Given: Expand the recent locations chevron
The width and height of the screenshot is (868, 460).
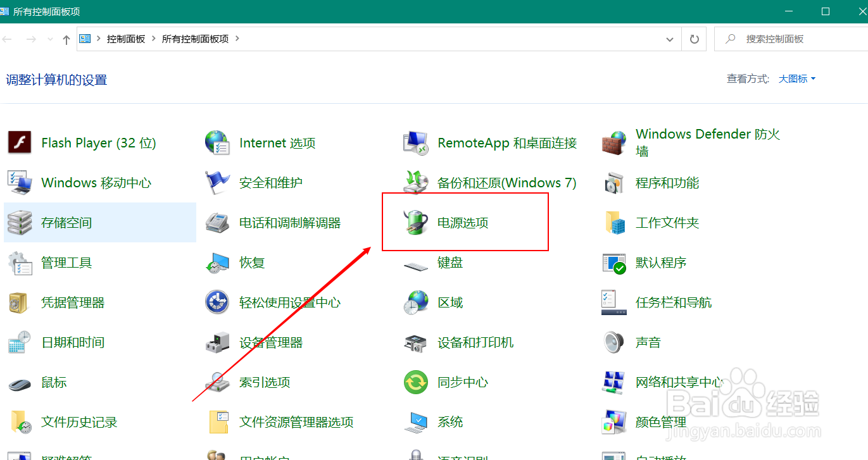Looking at the screenshot, I should (x=51, y=39).
